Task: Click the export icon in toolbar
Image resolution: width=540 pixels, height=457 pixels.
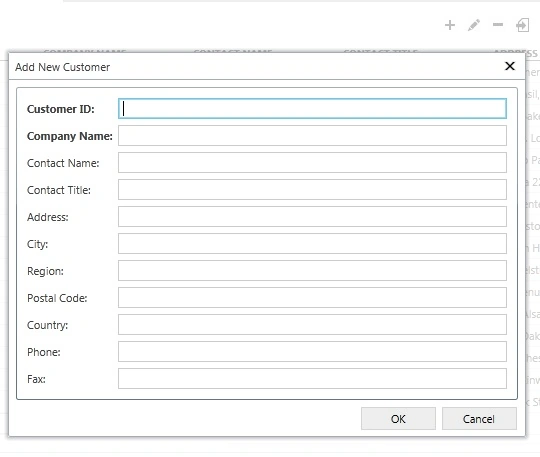Action: point(522,25)
